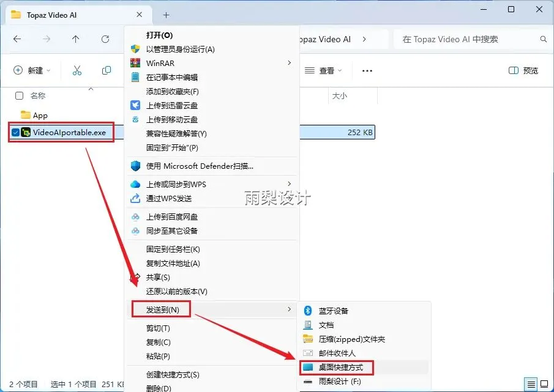Open the View (查看) dropdown
The height and width of the screenshot is (392, 554).
[323, 70]
